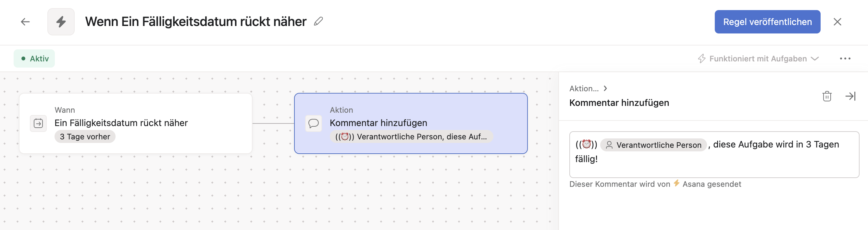Click the action comment preview pill

pyautogui.click(x=411, y=137)
